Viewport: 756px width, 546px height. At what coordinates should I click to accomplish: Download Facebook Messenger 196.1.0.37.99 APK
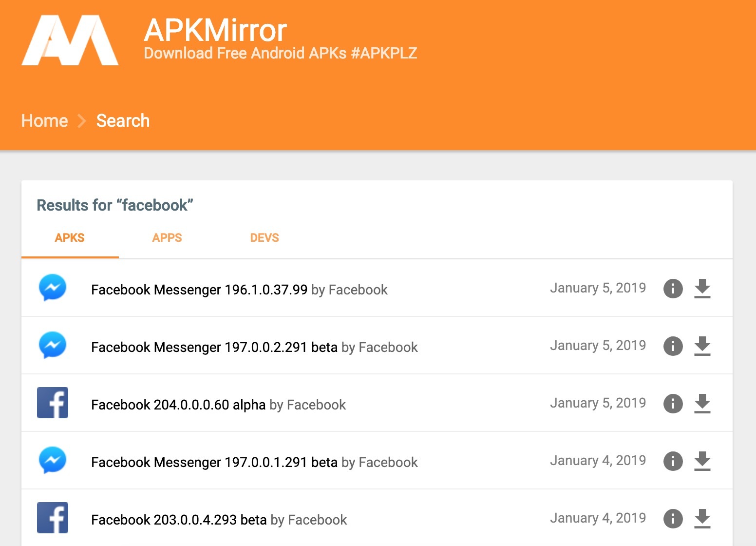click(702, 289)
